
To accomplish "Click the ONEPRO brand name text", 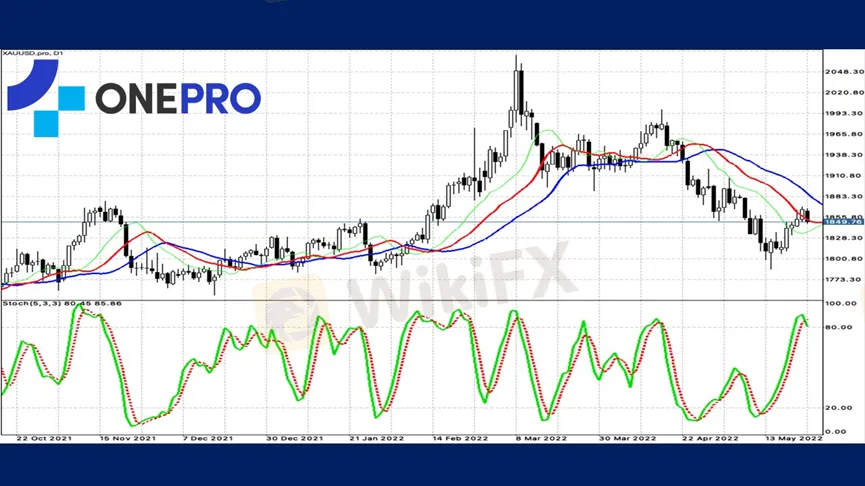I will pyautogui.click(x=178, y=98).
